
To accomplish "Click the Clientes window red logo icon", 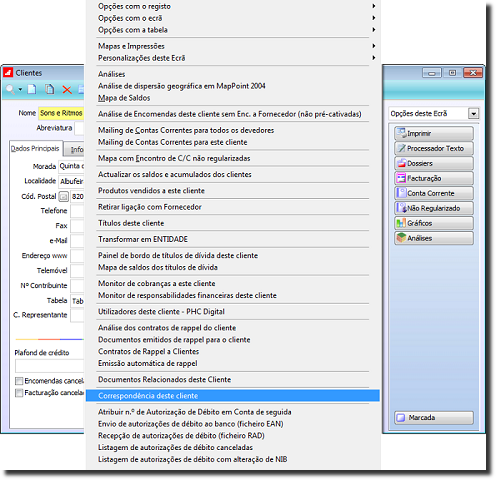I will pos(8,72).
